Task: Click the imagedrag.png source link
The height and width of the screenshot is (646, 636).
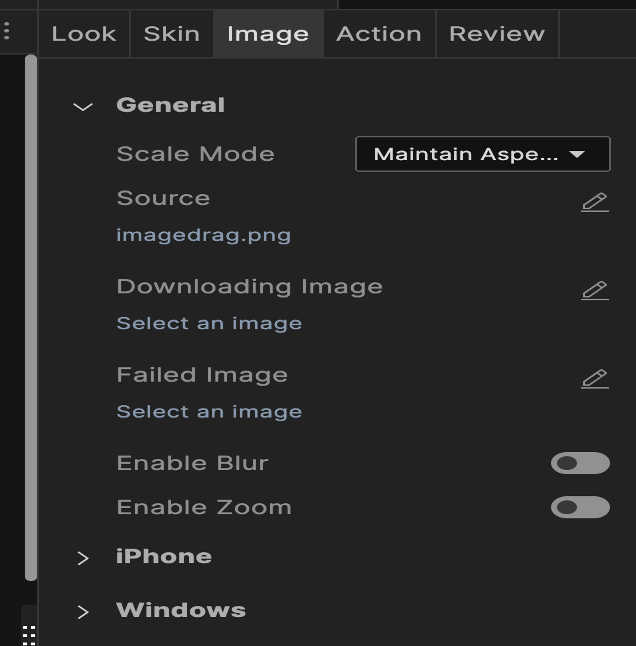Action: (x=204, y=236)
